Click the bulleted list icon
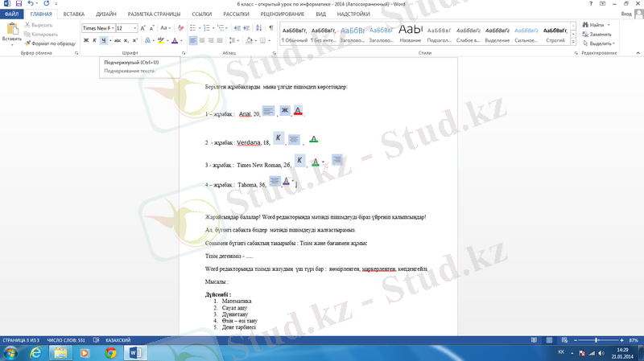 tap(196, 28)
